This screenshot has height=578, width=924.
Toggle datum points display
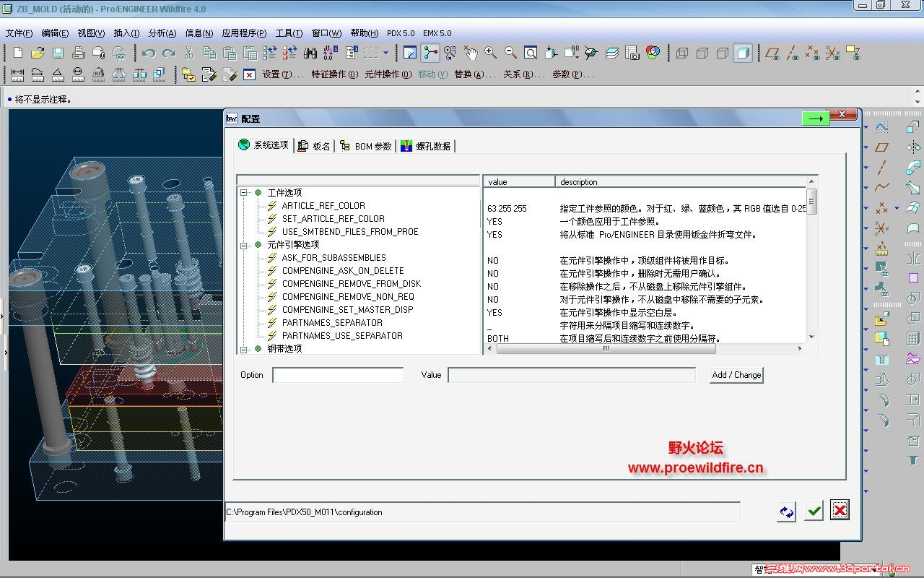tap(813, 53)
